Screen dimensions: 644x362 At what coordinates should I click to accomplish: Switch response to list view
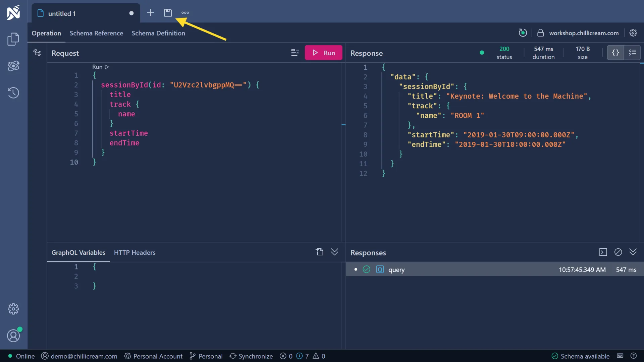click(x=632, y=53)
